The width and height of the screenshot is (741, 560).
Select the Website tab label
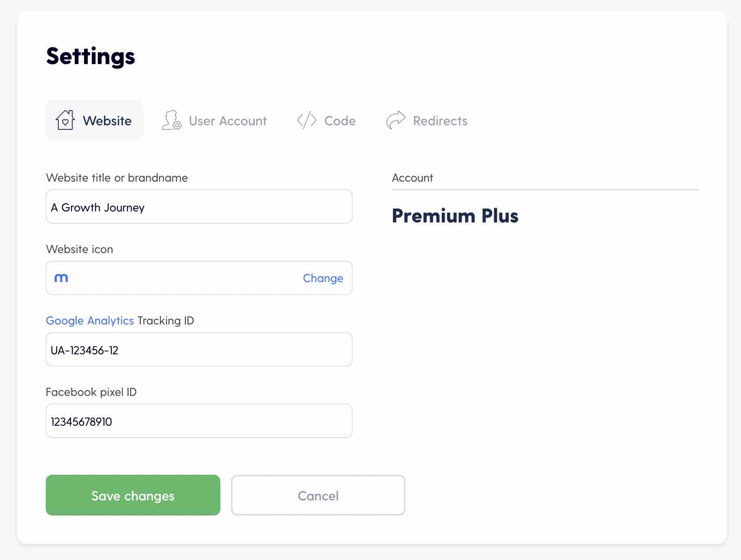tap(107, 121)
